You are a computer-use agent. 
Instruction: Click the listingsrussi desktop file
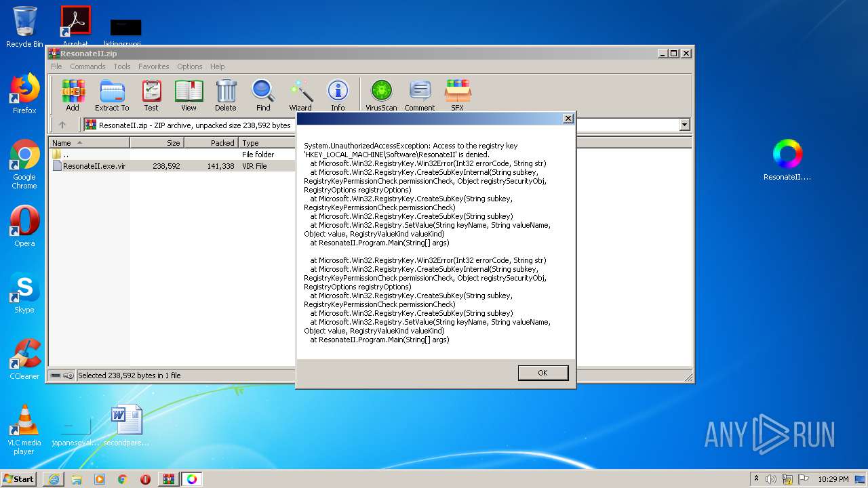point(125,30)
